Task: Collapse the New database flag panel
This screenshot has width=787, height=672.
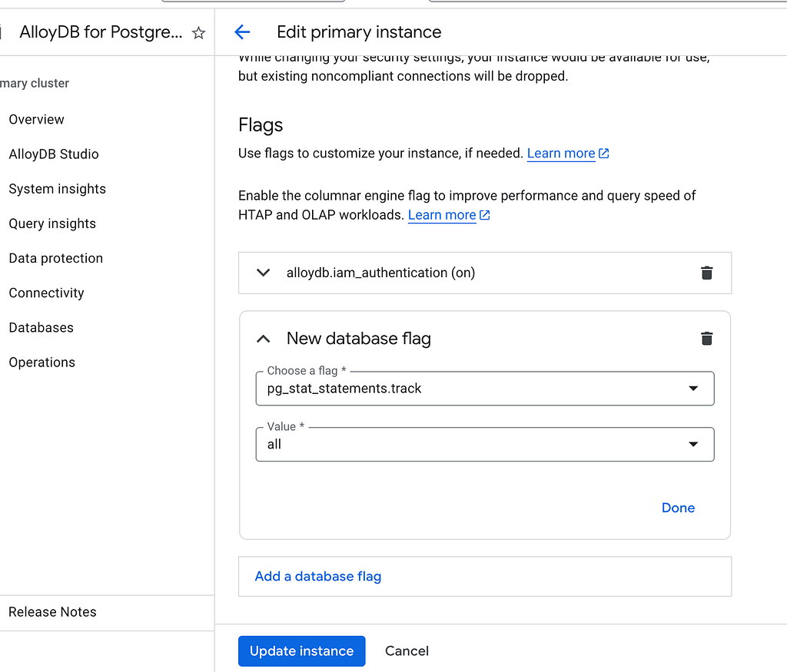Action: pos(264,339)
